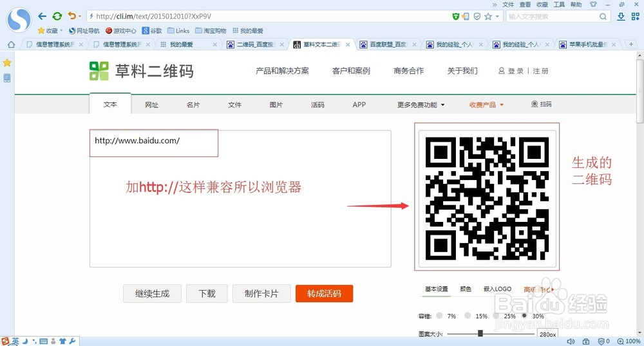Screen dimensions: 644x346
Task: Open the 颜色 settings tab
Action: 466,289
